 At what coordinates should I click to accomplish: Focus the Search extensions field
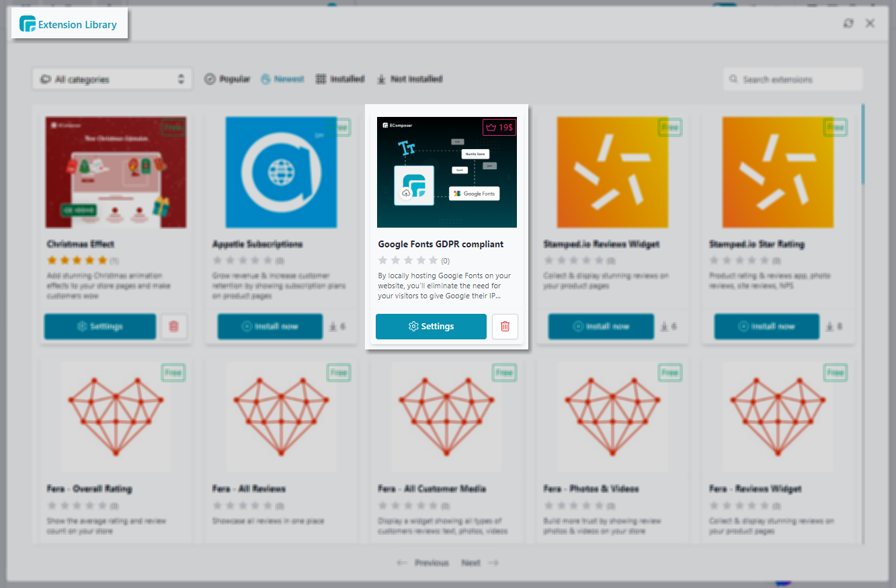[793, 79]
